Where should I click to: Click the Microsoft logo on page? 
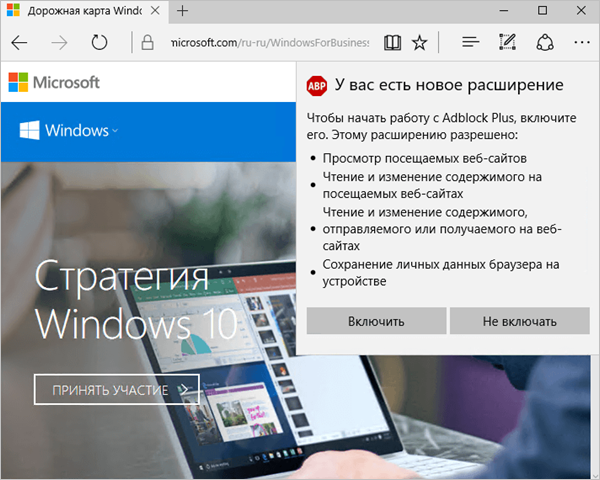(x=54, y=82)
